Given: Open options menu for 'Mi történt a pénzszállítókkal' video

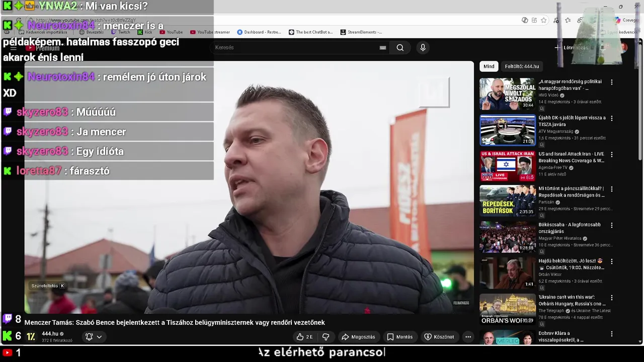Looking at the screenshot, I should [612, 189].
